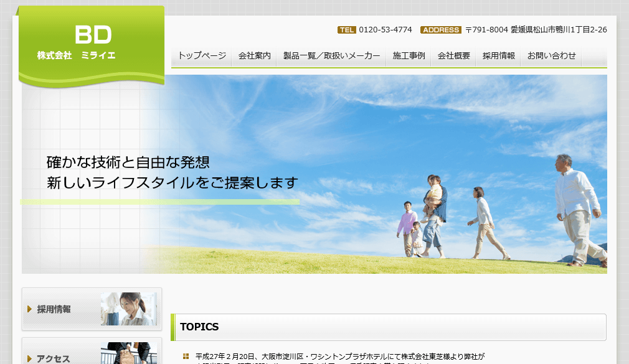Click the topic text starting 平成27年２月20日
Image resolution: width=629 pixels, height=364 pixels.
340,357
